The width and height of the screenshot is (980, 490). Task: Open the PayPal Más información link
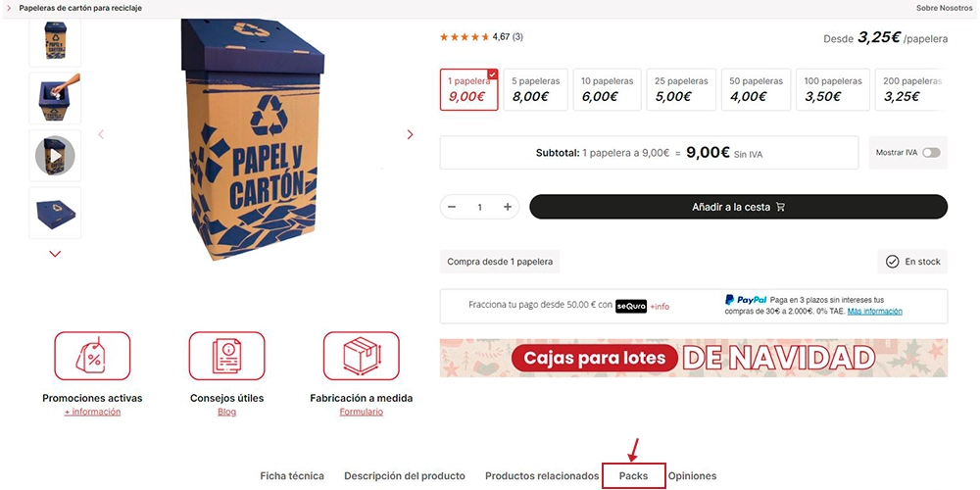874,312
